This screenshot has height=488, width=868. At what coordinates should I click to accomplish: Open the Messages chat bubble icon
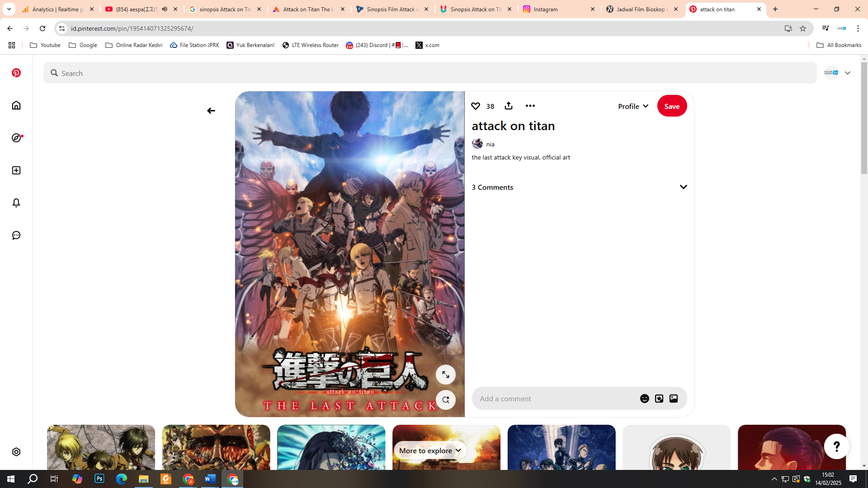pos(16,235)
